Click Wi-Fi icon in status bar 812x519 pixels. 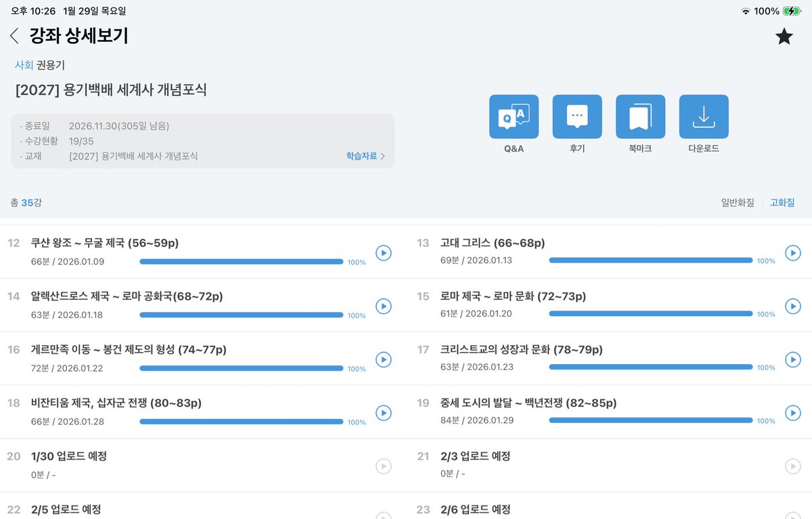click(x=746, y=11)
